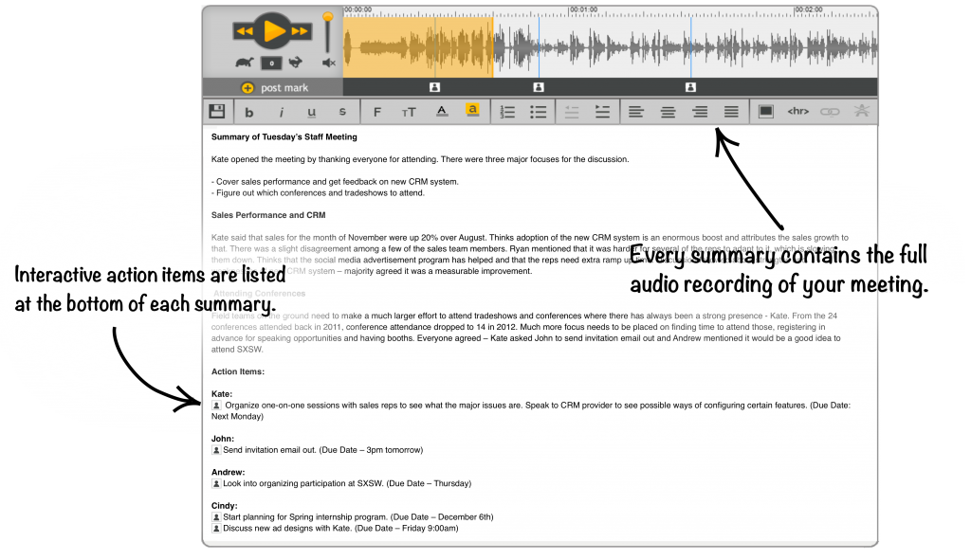Toggle bold formatting
Image resolution: width=971 pixels, height=560 pixels.
click(x=251, y=112)
